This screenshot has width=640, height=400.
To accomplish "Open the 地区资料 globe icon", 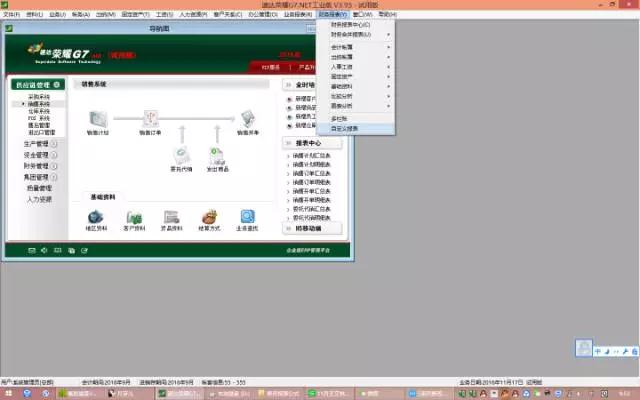I will tap(96, 220).
